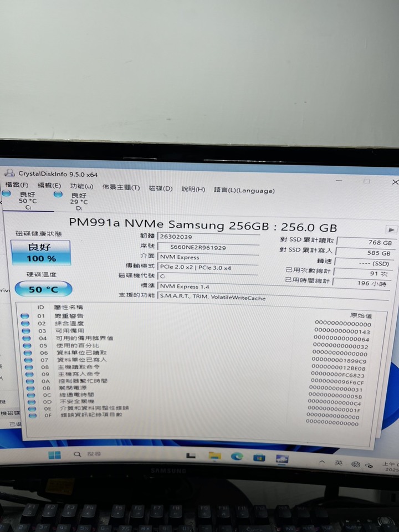The height and width of the screenshot is (532, 399).
Task: Select the 可用備用 attribute name
Action: [70, 331]
